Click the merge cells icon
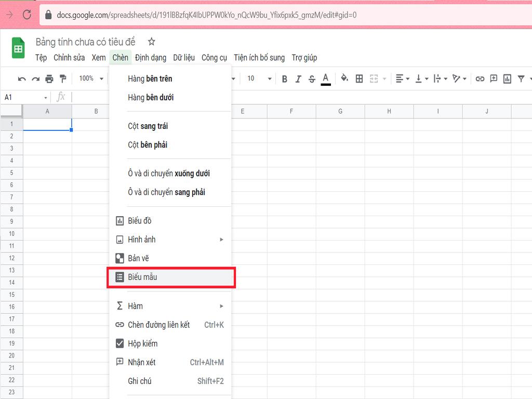 (373, 78)
